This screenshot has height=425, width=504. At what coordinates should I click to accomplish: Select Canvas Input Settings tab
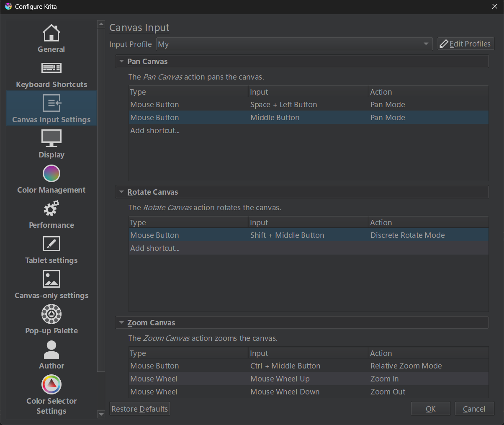[51, 108]
